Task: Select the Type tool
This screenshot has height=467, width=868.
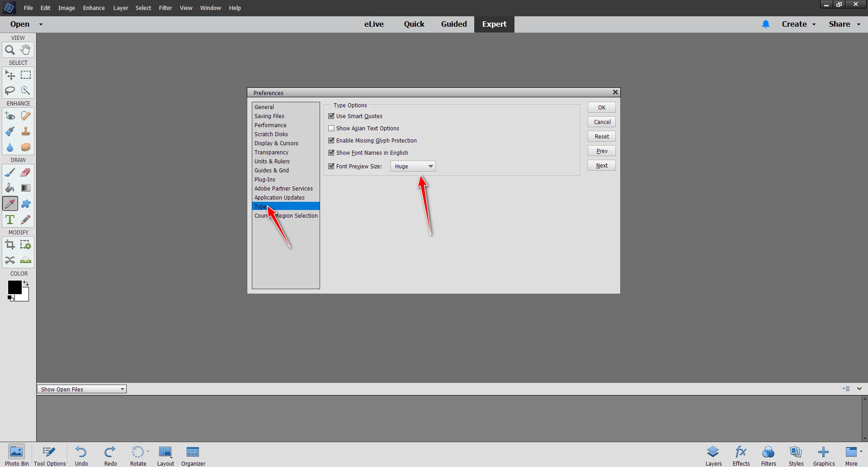Action: click(x=10, y=220)
